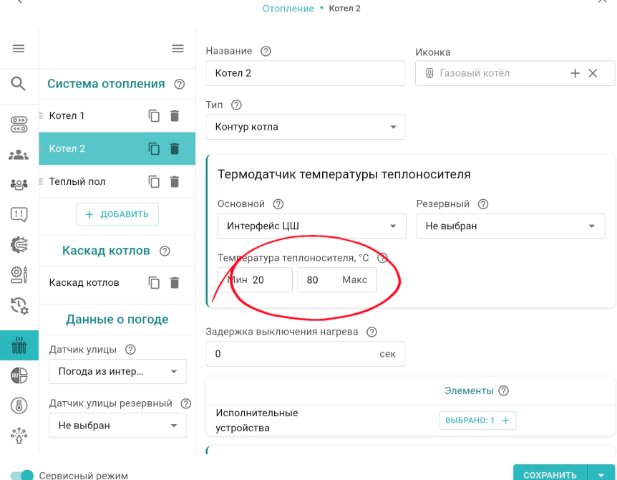Toggle the Сервисный режим switch

point(21,476)
